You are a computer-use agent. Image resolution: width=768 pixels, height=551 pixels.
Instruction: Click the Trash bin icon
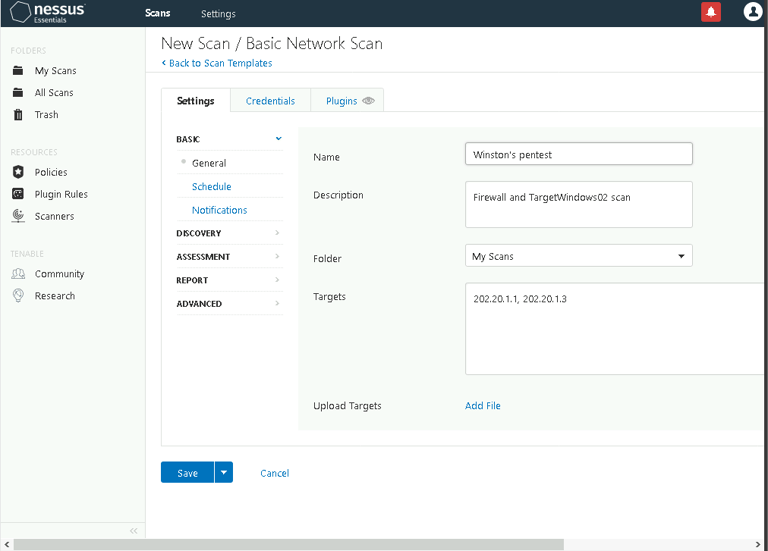18,115
